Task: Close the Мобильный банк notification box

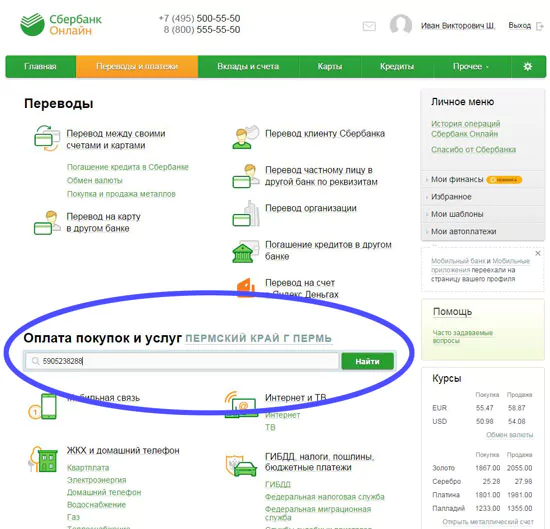Action: click(x=538, y=253)
